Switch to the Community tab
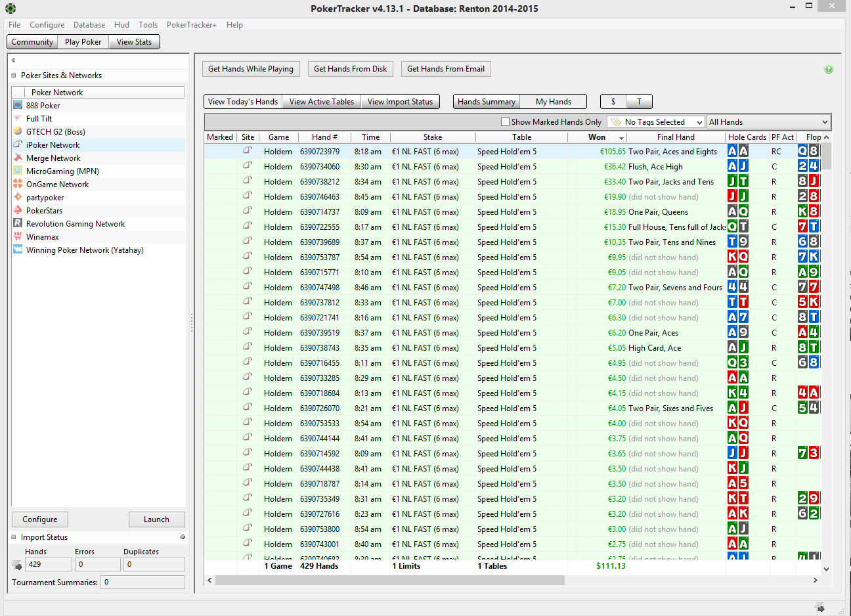The image size is (851, 616). coord(32,42)
